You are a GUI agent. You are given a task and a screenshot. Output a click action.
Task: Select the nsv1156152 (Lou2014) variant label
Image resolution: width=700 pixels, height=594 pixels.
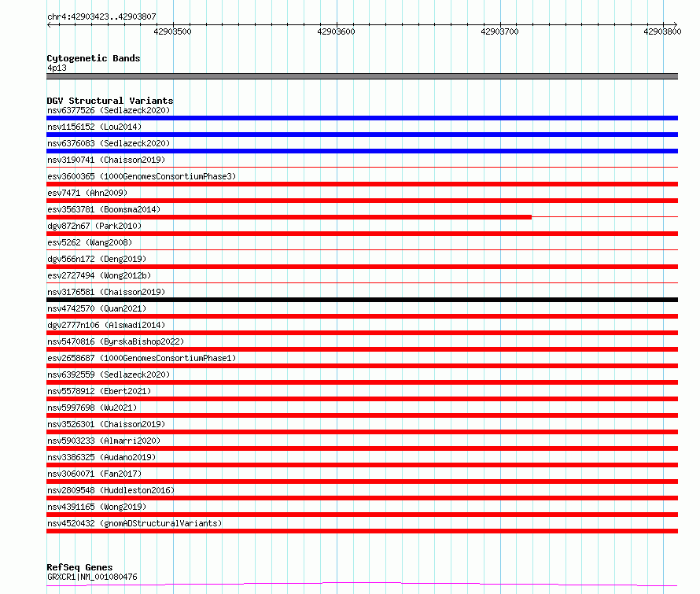click(94, 127)
